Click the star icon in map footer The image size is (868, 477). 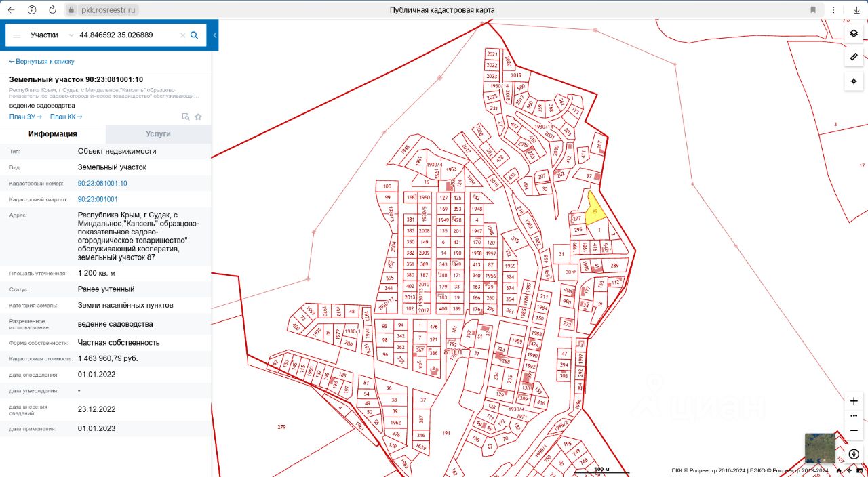coord(849,470)
